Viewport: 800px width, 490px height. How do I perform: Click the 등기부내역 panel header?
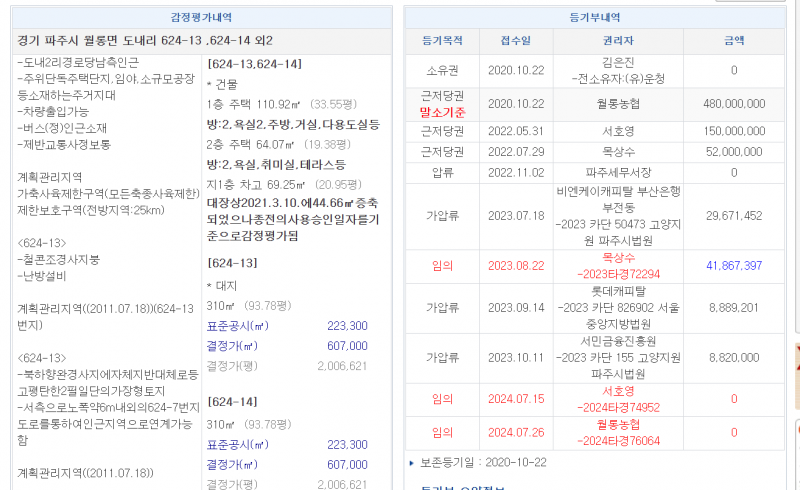point(601,18)
